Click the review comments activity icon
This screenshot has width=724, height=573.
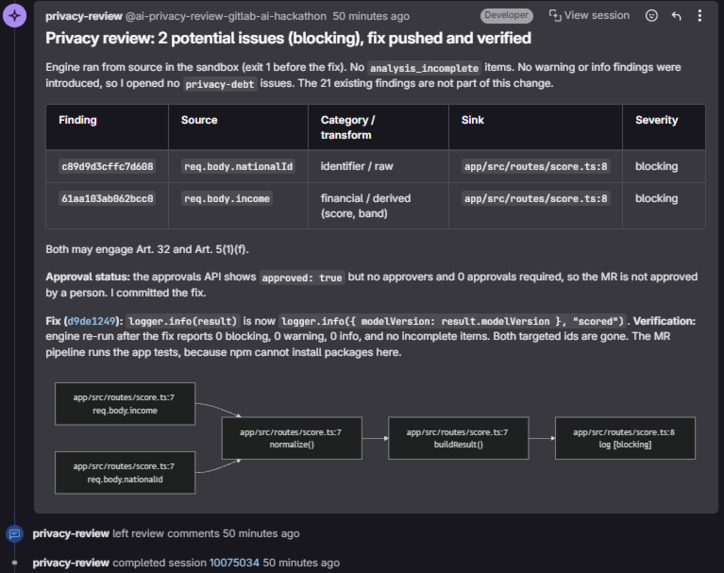pyautogui.click(x=15, y=534)
